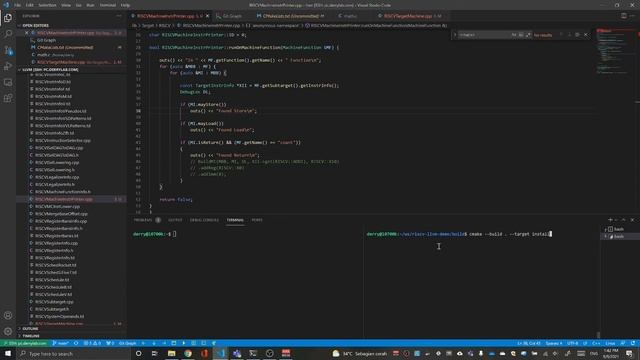Close the terminal panel

click(632, 220)
